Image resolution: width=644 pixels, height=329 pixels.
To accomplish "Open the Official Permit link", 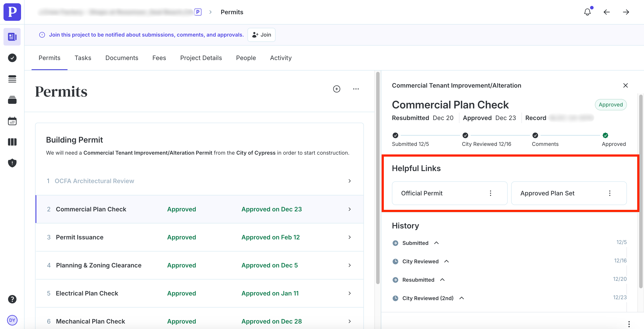I will coord(422,193).
